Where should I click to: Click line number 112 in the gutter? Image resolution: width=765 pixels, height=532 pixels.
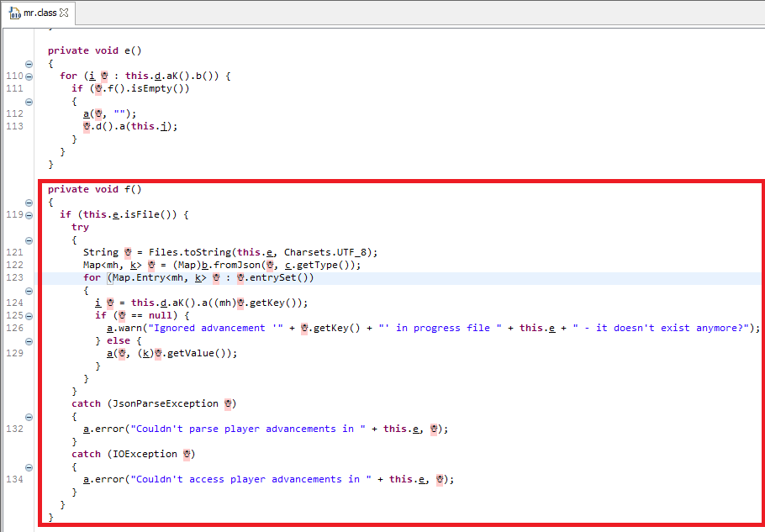[14, 113]
